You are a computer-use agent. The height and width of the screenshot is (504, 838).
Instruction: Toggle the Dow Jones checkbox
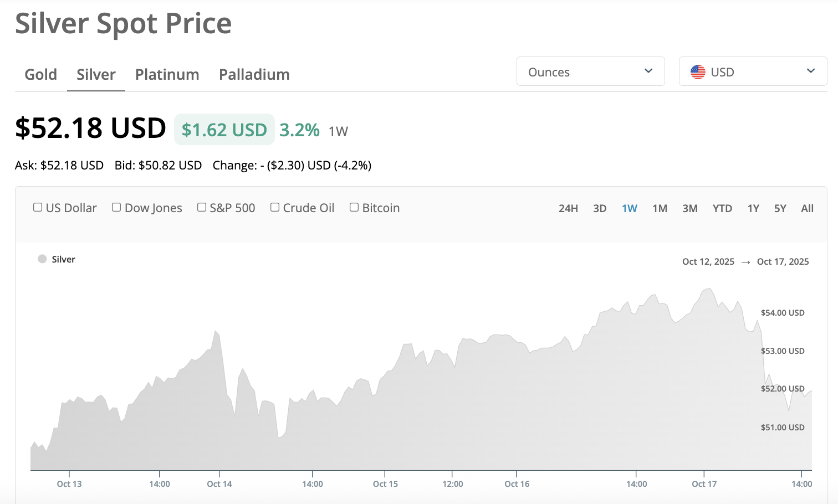(x=116, y=207)
